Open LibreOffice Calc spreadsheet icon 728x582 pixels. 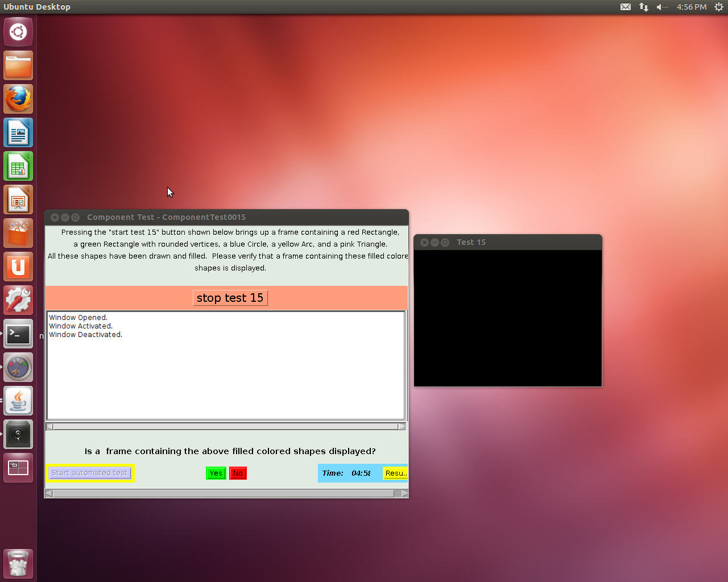point(18,167)
